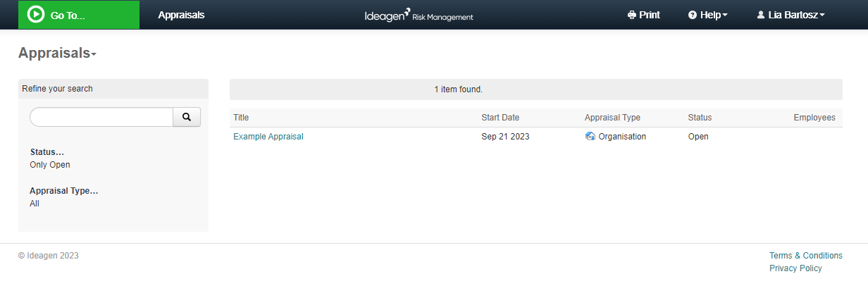Expand the Appraisals heading dropdown caret
The height and width of the screenshot is (286, 868).
click(94, 55)
